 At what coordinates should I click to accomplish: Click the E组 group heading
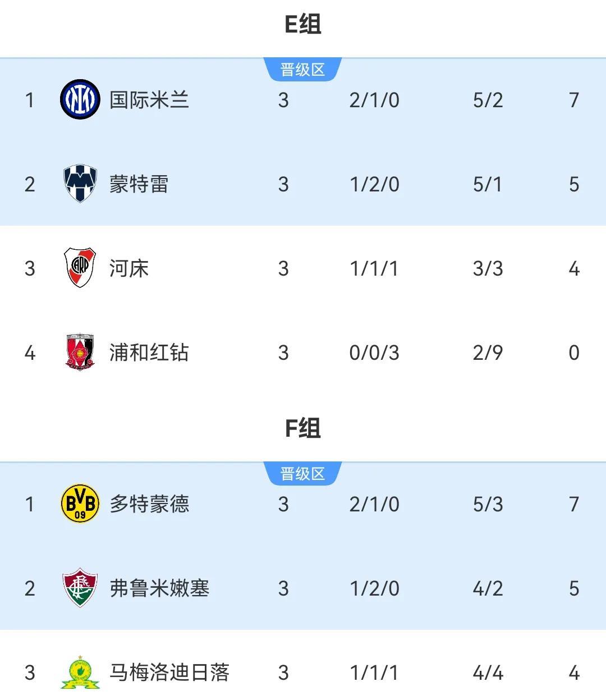(303, 24)
